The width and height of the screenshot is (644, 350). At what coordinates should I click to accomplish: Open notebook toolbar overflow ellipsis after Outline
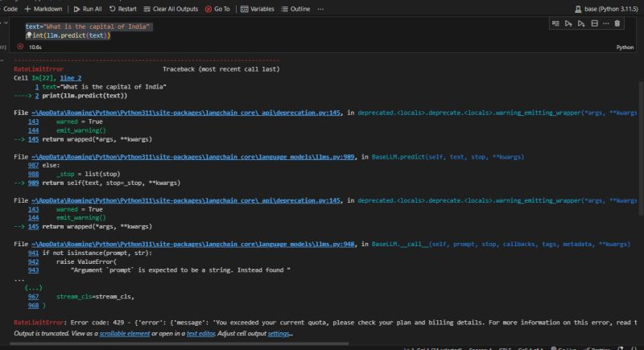(x=320, y=9)
